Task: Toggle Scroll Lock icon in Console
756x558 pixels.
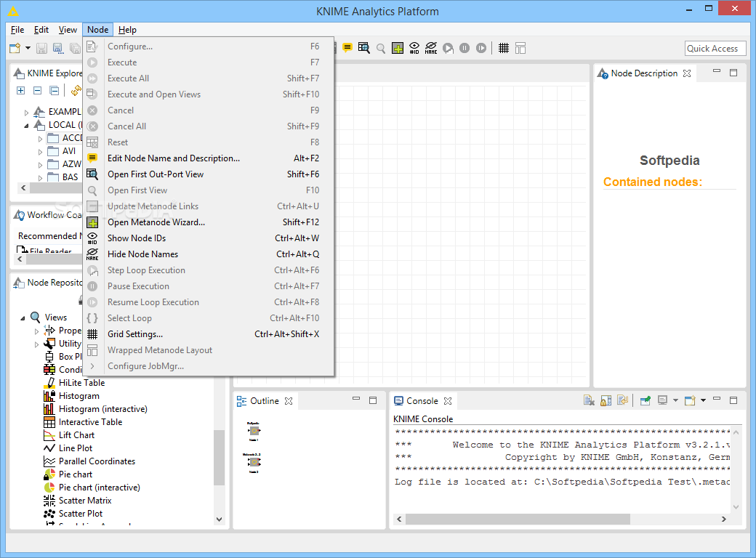Action: (x=606, y=400)
